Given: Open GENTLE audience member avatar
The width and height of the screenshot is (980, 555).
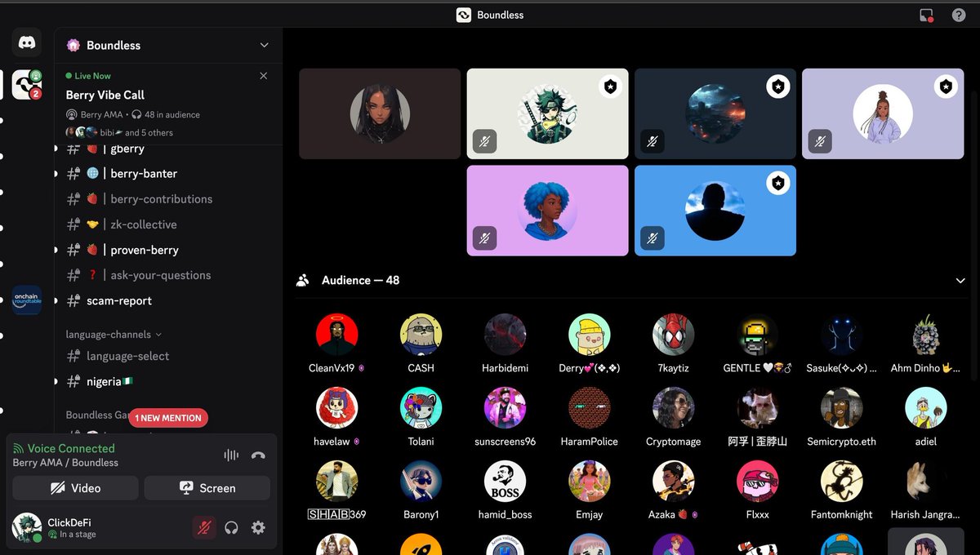Looking at the screenshot, I should (x=758, y=334).
